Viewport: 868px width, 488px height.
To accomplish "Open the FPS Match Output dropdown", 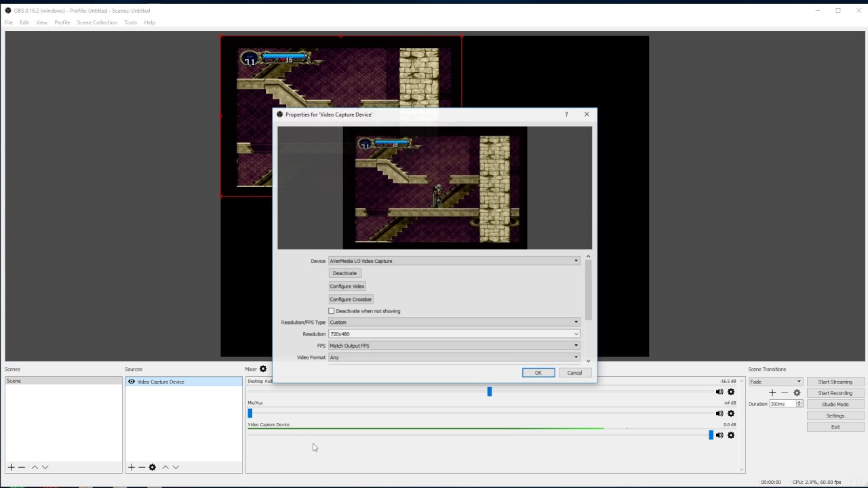I will pyautogui.click(x=454, y=346).
